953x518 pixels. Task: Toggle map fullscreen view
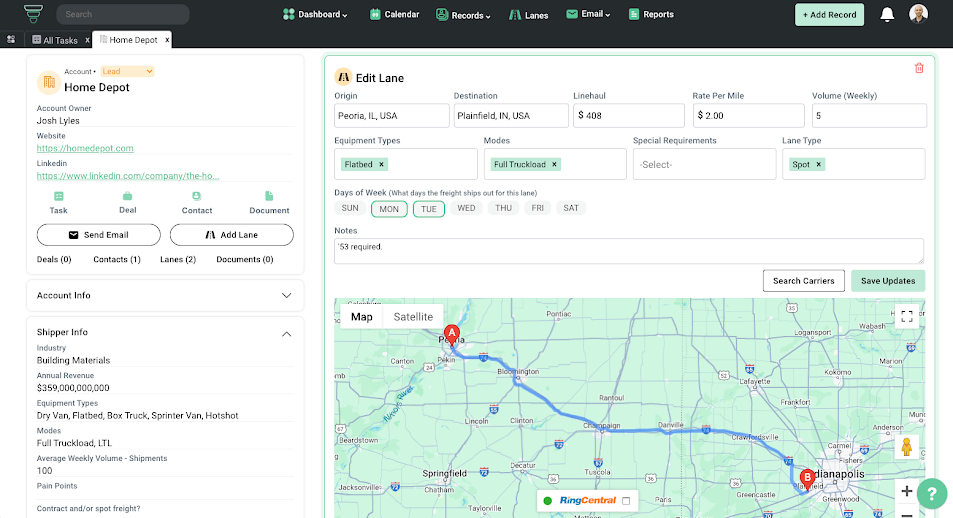pyautogui.click(x=907, y=316)
